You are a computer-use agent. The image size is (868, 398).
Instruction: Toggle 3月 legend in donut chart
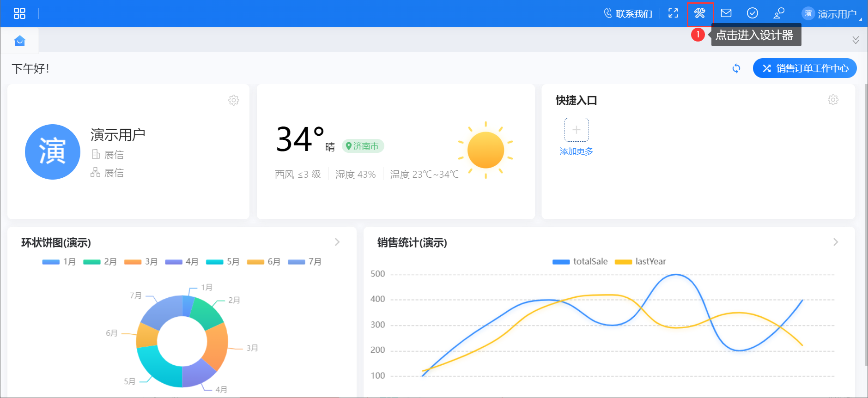141,262
